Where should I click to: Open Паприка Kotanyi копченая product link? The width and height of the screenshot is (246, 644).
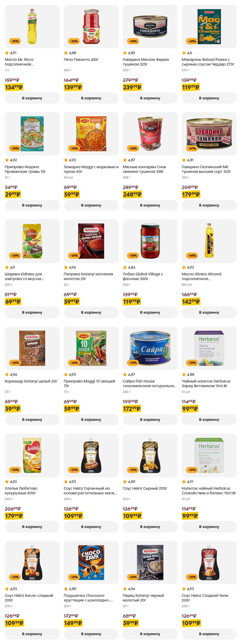[88, 276]
